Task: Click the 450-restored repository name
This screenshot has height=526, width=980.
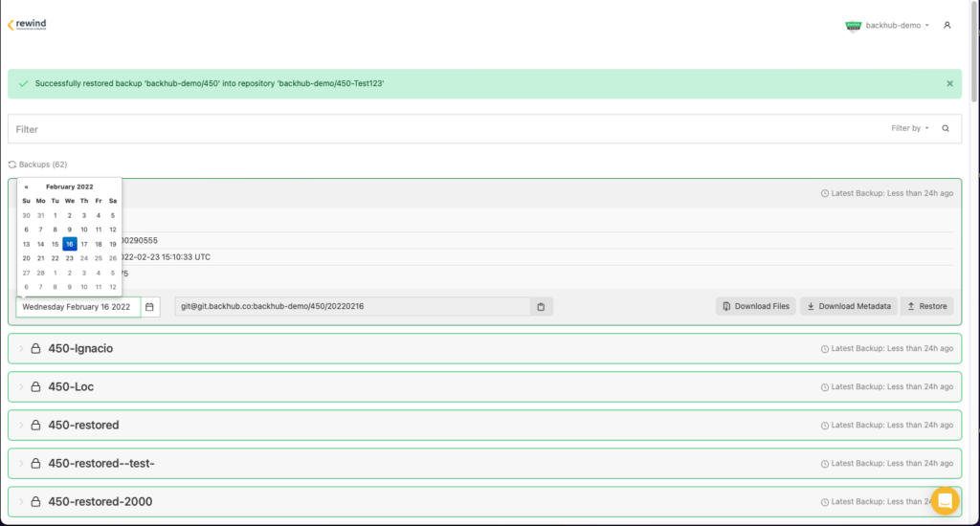Action: coord(83,426)
